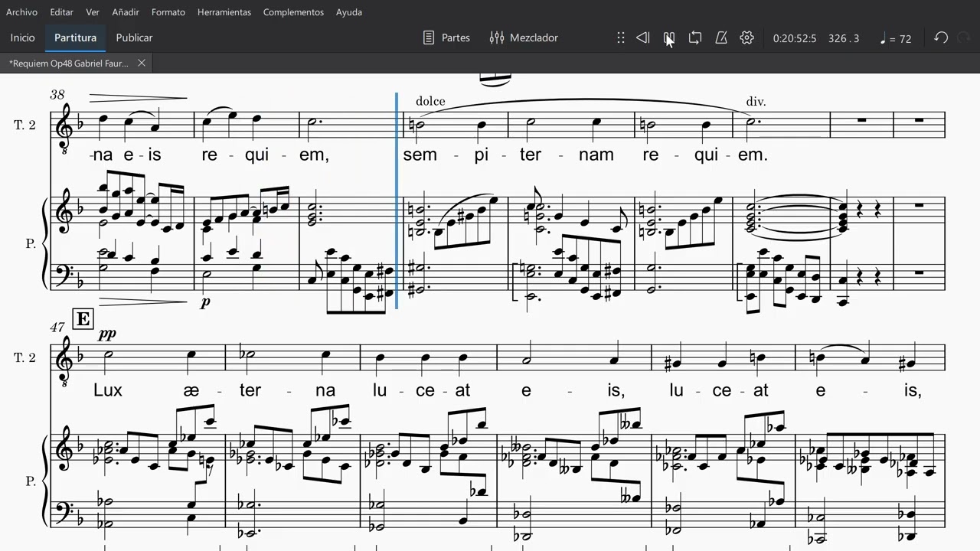Screen dimensions: 980x551
Task: Open the Herramientas menu
Action: [x=224, y=12]
